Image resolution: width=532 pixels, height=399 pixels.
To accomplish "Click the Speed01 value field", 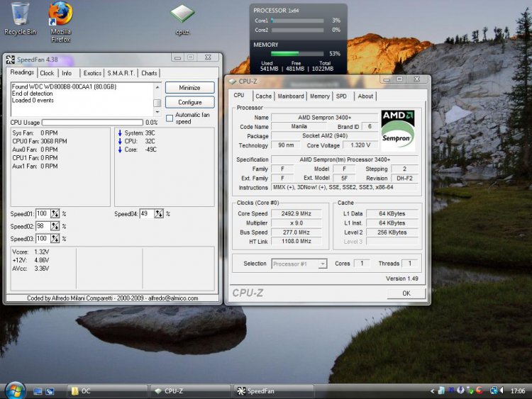I will coord(43,213).
